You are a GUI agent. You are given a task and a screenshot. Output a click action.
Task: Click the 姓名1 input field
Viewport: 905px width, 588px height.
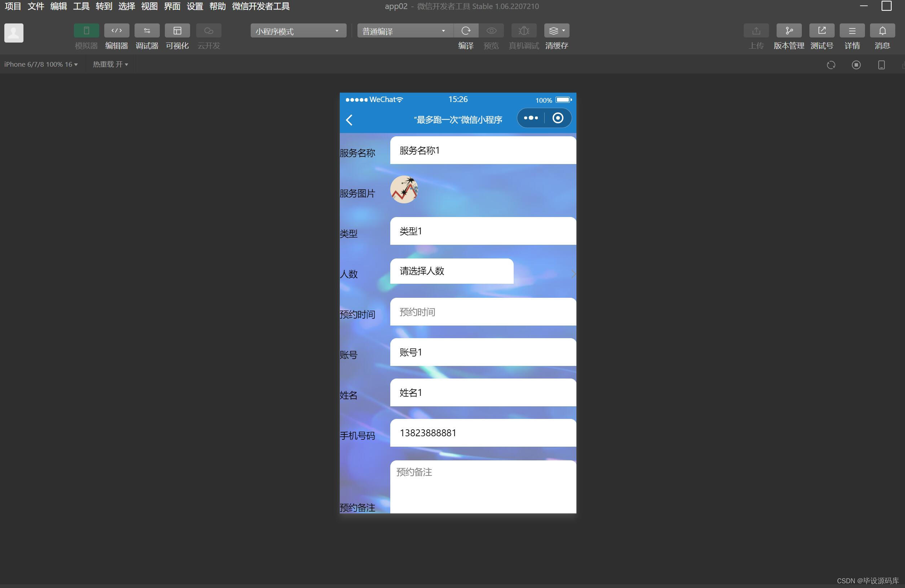click(x=483, y=392)
